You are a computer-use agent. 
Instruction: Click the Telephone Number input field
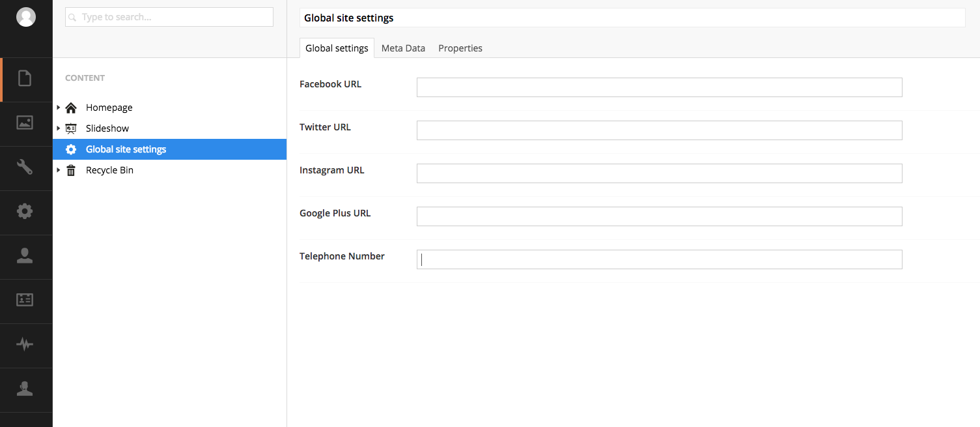(659, 259)
